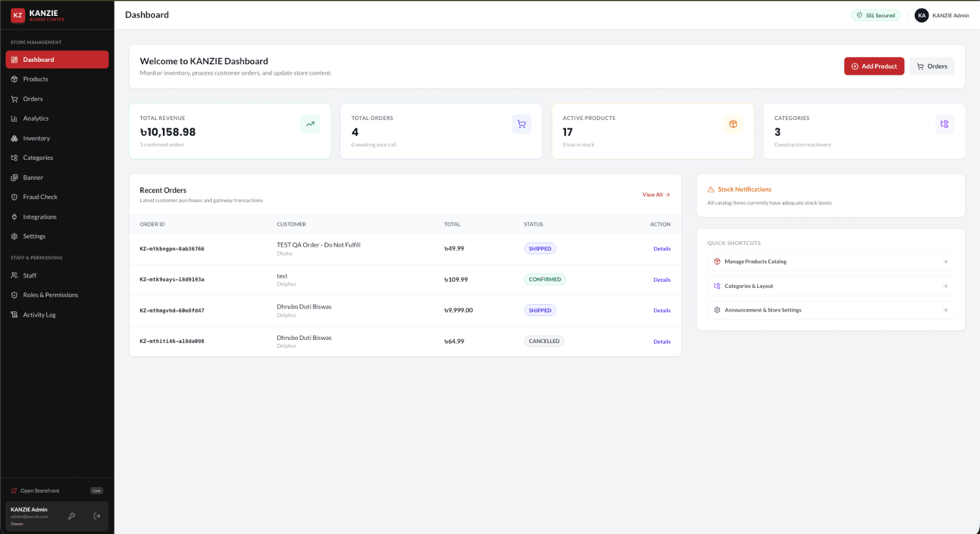Open Categories & Layout shortcut arrow
This screenshot has height=534, width=980.
click(945, 286)
